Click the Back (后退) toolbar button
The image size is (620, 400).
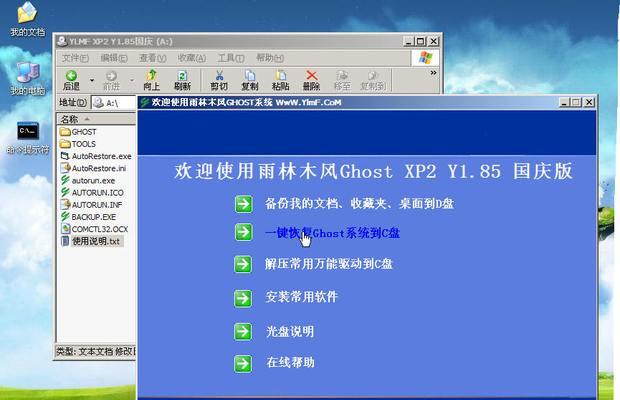pyautogui.click(x=71, y=80)
